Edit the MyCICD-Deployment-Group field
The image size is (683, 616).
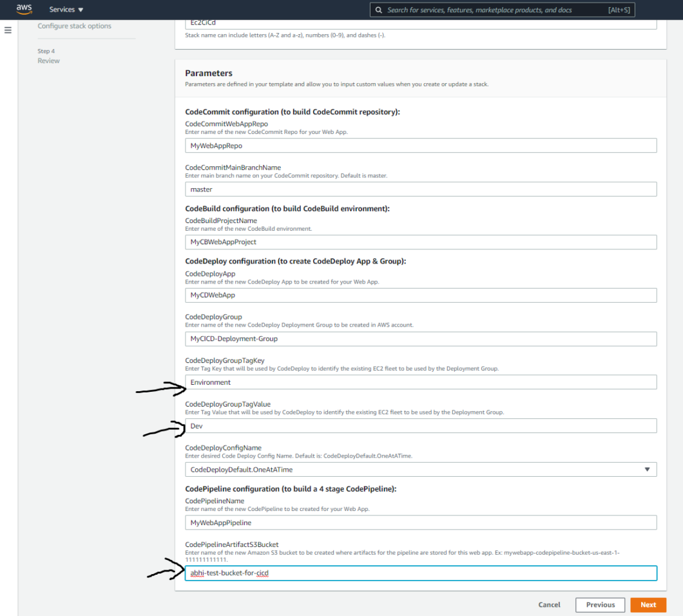(x=420, y=338)
